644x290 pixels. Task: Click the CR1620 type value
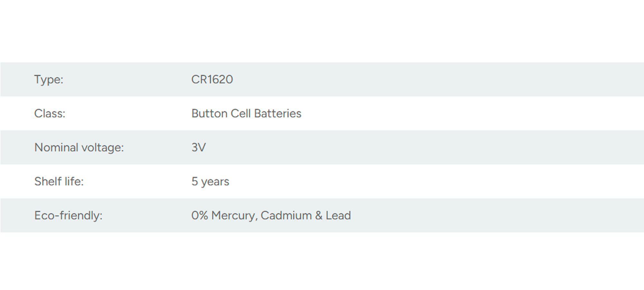tap(212, 80)
